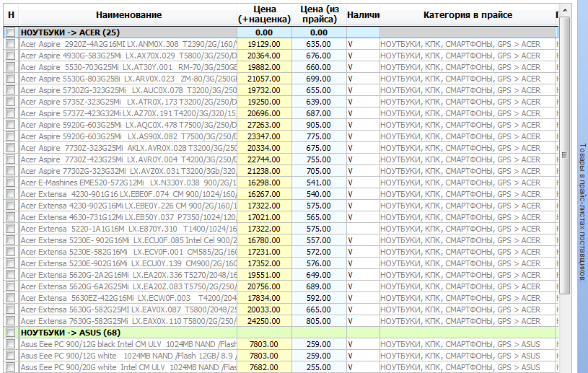The width and height of the screenshot is (588, 373).
Task: Select Acer Aspire 7730Z-323G25Mi name cell
Action: [128, 148]
